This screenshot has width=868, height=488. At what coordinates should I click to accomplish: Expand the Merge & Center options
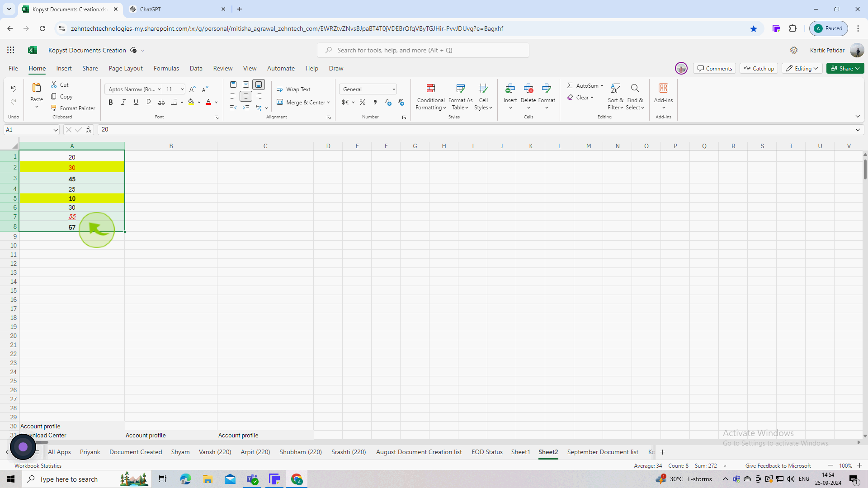tap(328, 103)
